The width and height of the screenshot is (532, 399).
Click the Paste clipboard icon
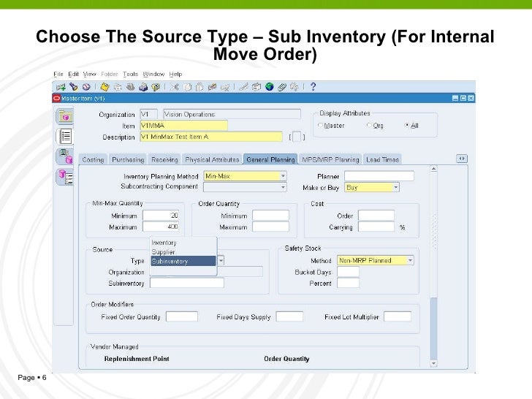point(199,87)
